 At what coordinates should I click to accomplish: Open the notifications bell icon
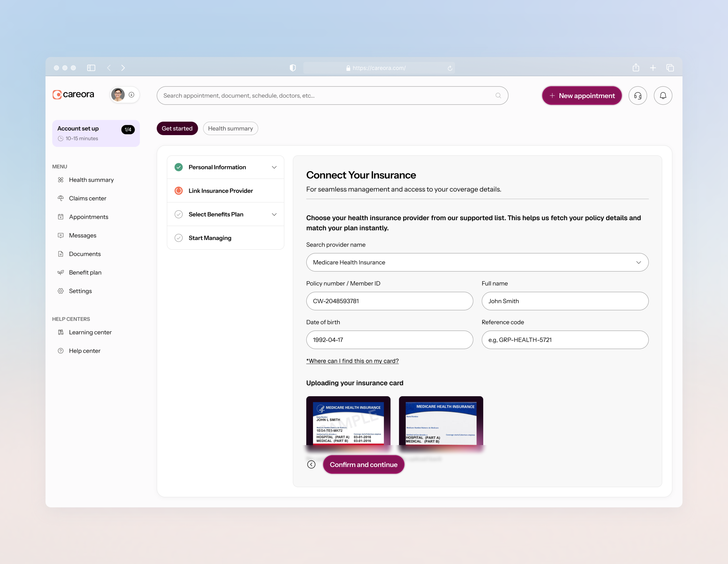click(x=663, y=96)
